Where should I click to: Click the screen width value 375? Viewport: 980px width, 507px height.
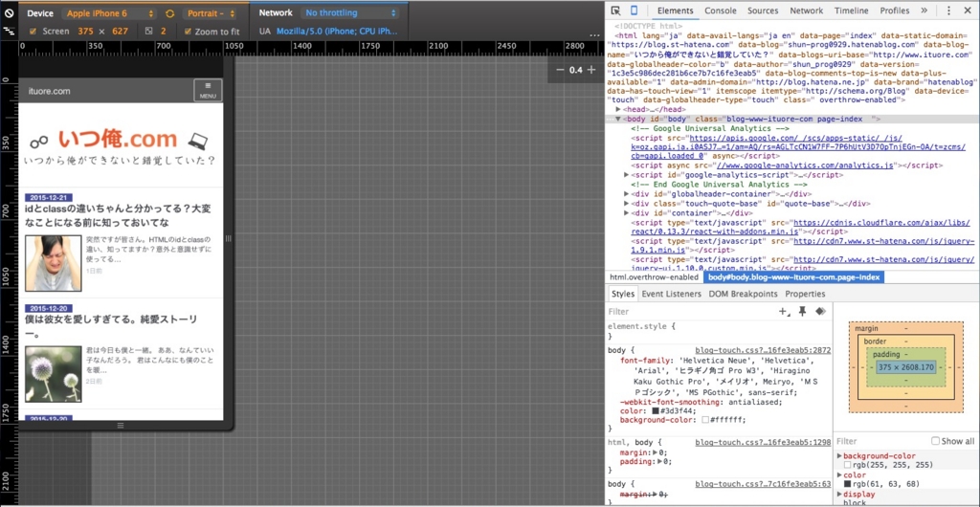[x=85, y=31]
